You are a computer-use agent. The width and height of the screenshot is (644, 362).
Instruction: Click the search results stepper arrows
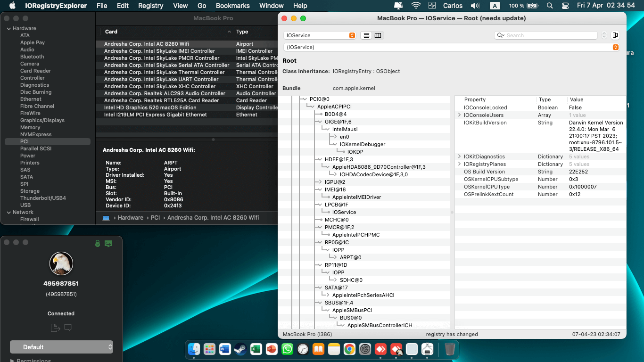(604, 35)
